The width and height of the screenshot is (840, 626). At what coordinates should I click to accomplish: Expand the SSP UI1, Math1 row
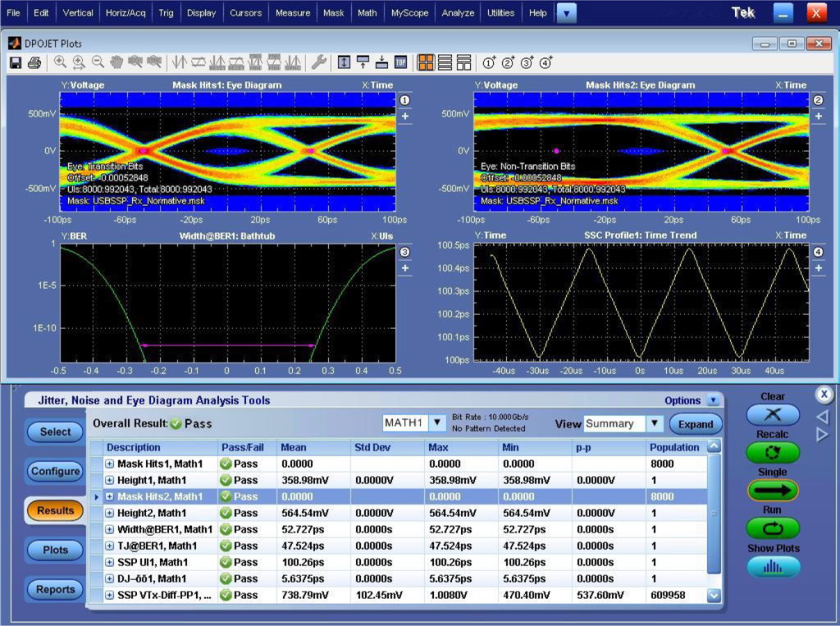109,562
